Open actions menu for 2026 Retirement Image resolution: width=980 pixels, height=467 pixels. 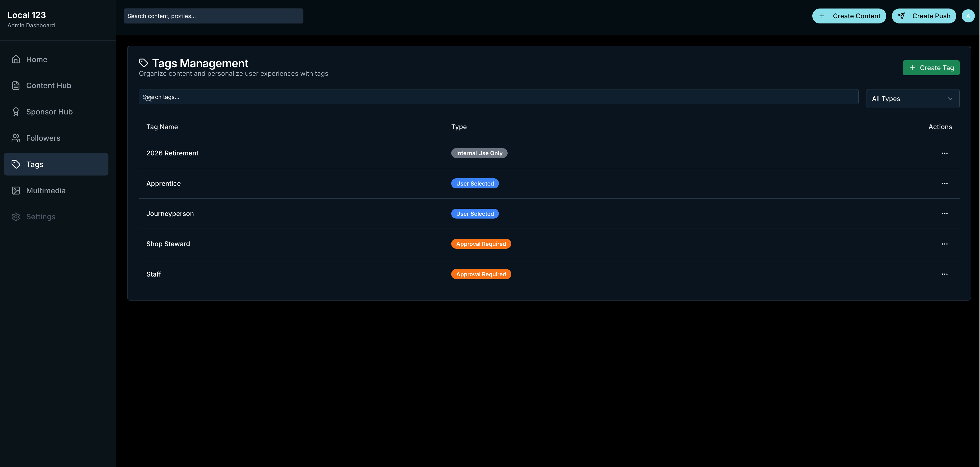pyautogui.click(x=945, y=153)
